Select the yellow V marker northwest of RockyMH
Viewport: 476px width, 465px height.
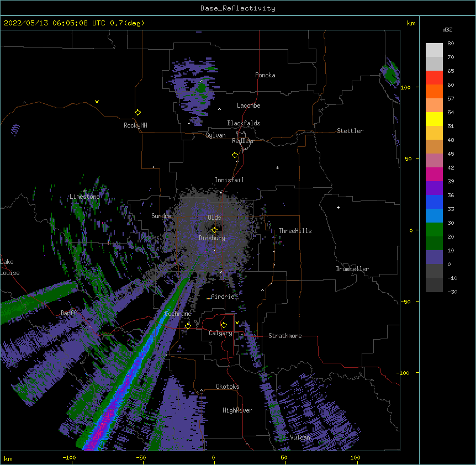pyautogui.click(x=97, y=102)
